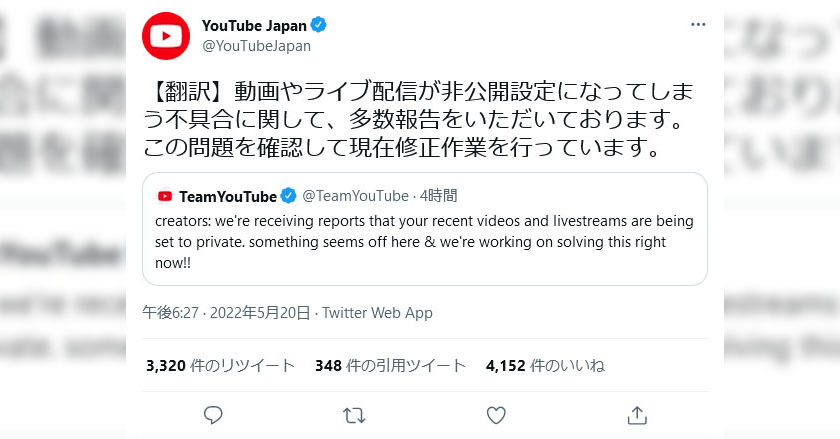The height and width of the screenshot is (439, 840).
Task: Click the reply speech bubble icon
Action: (213, 413)
